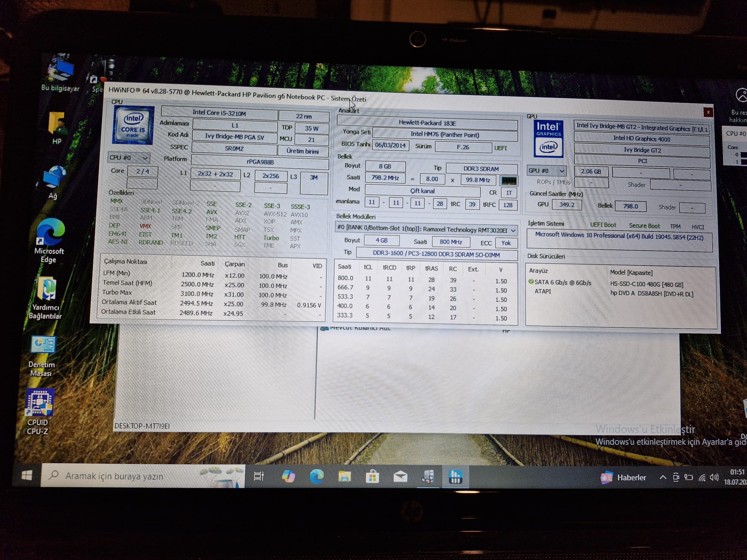Click the GPU clock 349.2 value
Image resolution: width=747 pixels, height=560 pixels.
pos(567,205)
